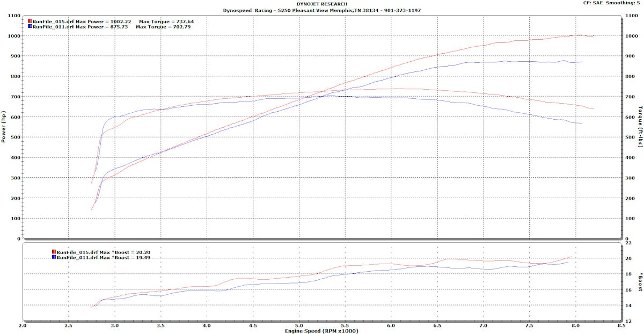Click the 5.5 tick on the RPM axis
The image size is (644, 334).
click(x=345, y=325)
